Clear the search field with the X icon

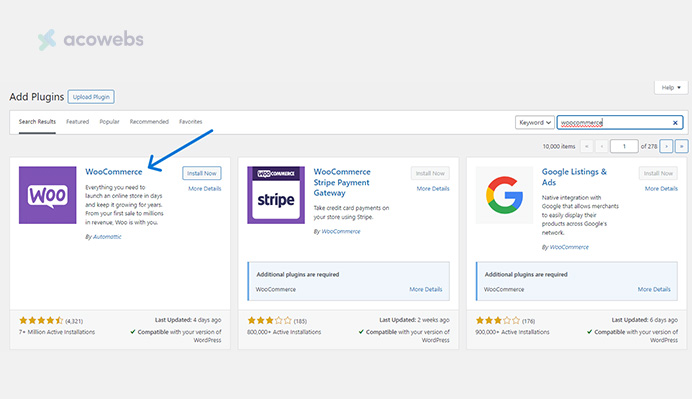point(675,123)
